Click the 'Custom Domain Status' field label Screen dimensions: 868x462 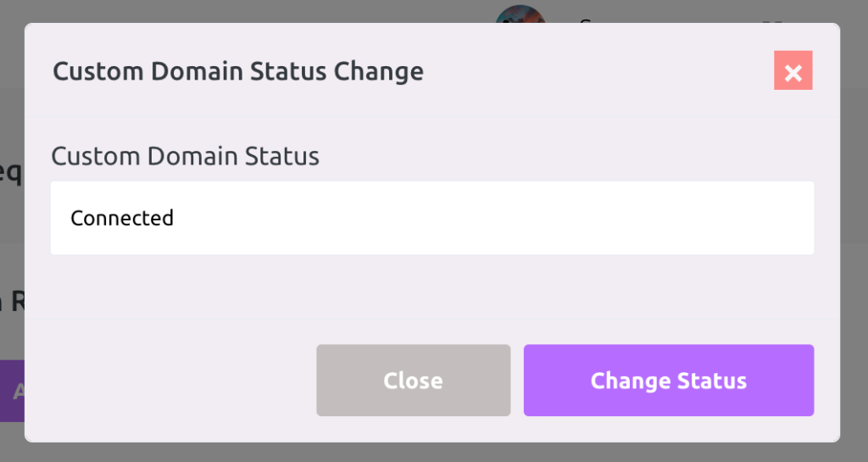pos(185,156)
